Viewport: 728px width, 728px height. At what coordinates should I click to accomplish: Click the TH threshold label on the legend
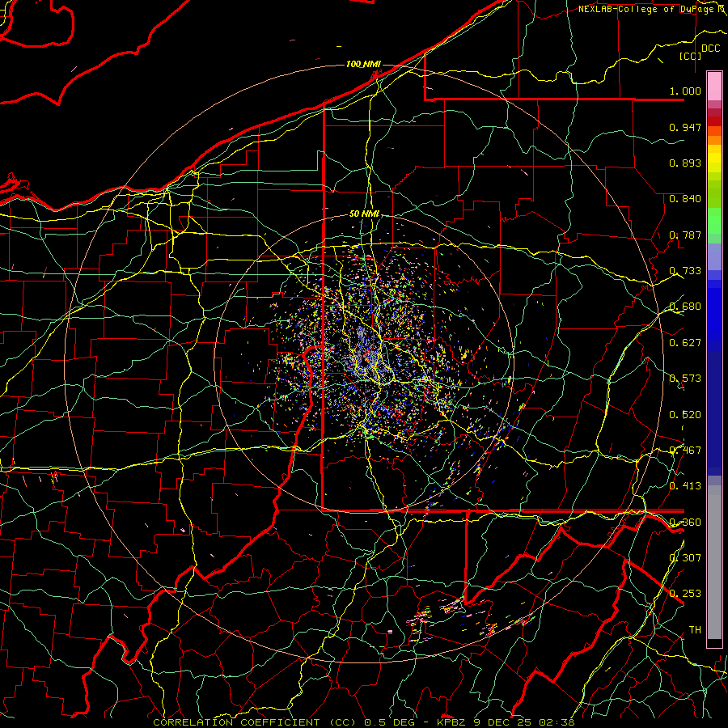(x=695, y=630)
